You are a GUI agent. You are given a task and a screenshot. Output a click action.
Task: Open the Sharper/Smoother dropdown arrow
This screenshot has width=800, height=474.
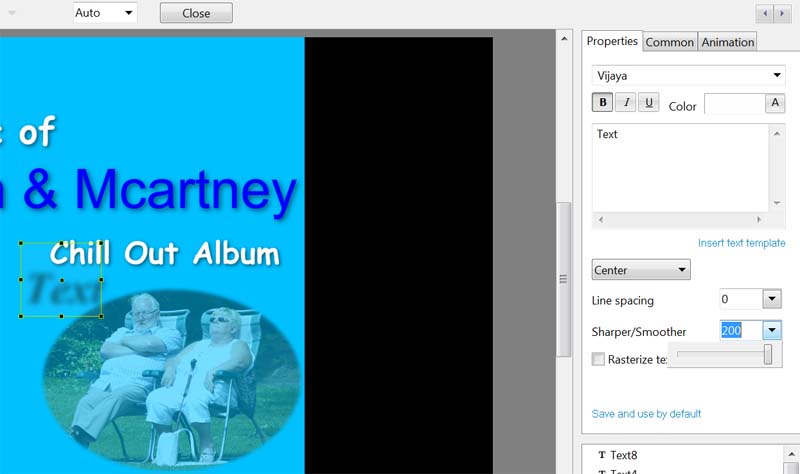(x=771, y=330)
